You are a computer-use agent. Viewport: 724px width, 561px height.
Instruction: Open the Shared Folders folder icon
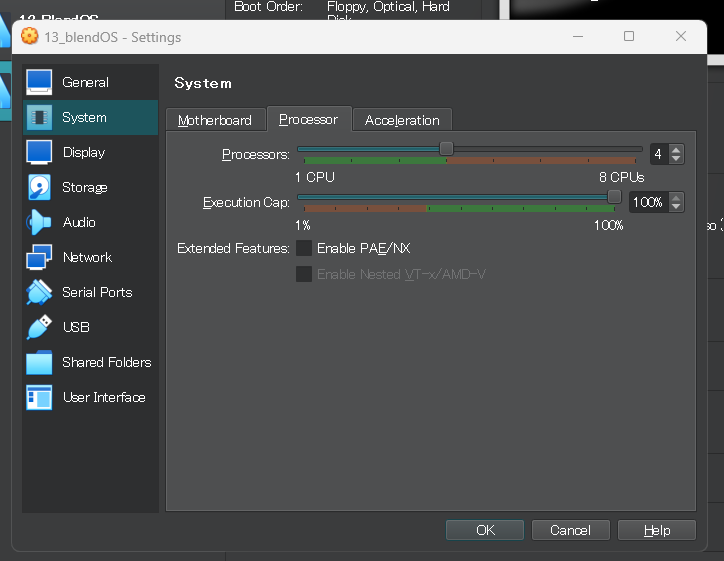[x=39, y=362]
